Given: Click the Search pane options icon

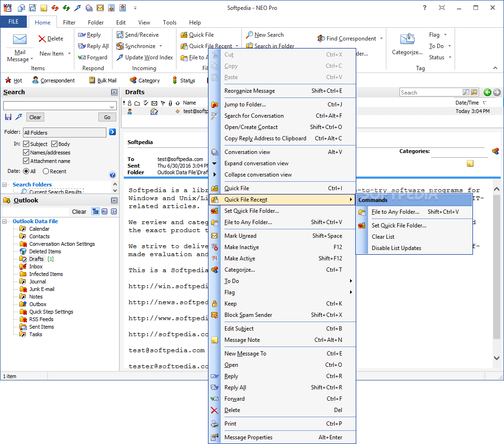Looking at the screenshot, I should (114, 92).
